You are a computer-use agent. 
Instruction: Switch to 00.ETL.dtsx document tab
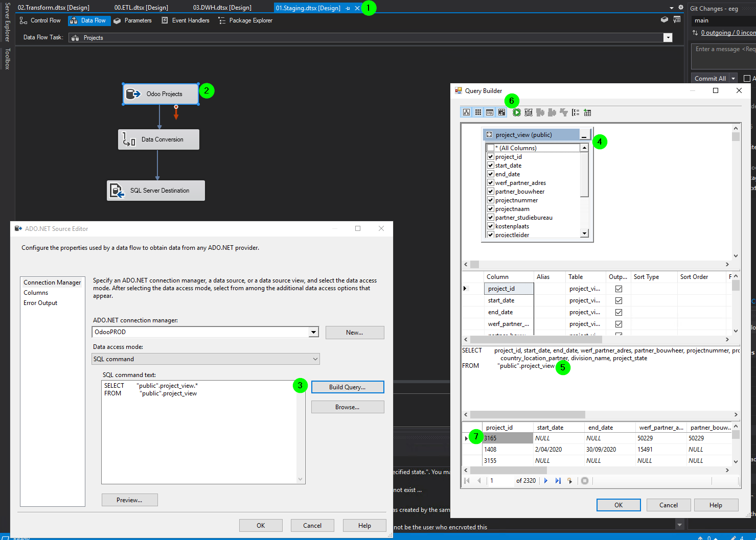(x=141, y=8)
